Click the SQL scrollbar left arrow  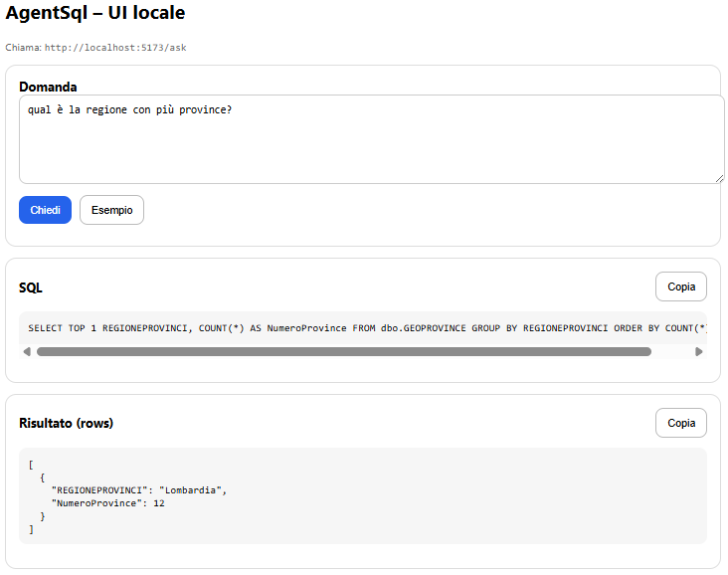[x=26, y=351]
